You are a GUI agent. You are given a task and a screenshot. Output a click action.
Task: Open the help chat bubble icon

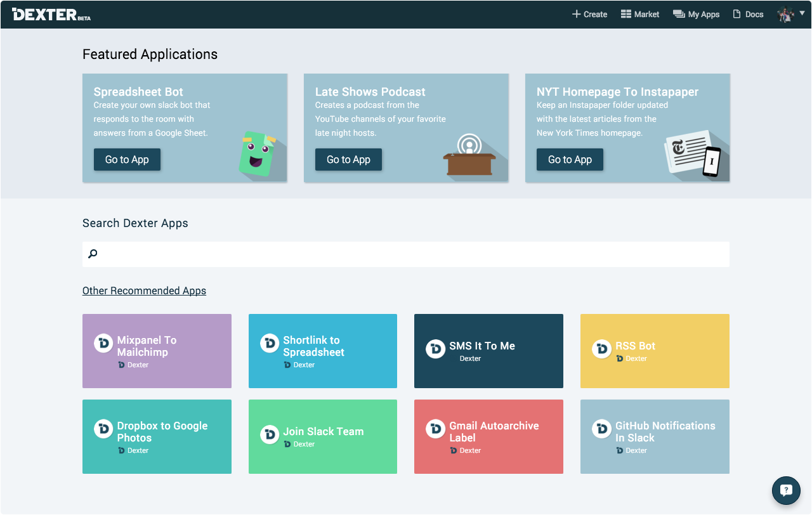coord(786,490)
